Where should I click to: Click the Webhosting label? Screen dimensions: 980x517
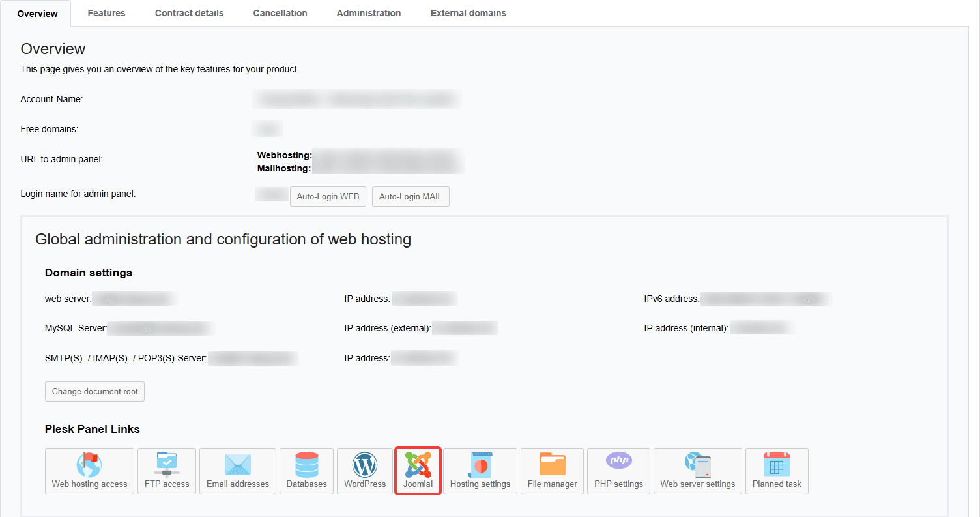coord(285,155)
